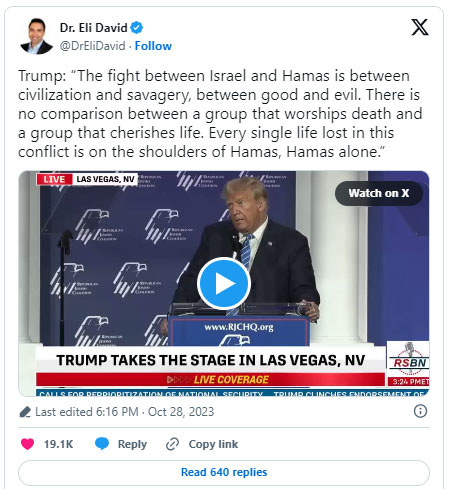Open the Last edited 6:16 PM timestamp
The height and width of the screenshot is (489, 452).
tap(125, 412)
